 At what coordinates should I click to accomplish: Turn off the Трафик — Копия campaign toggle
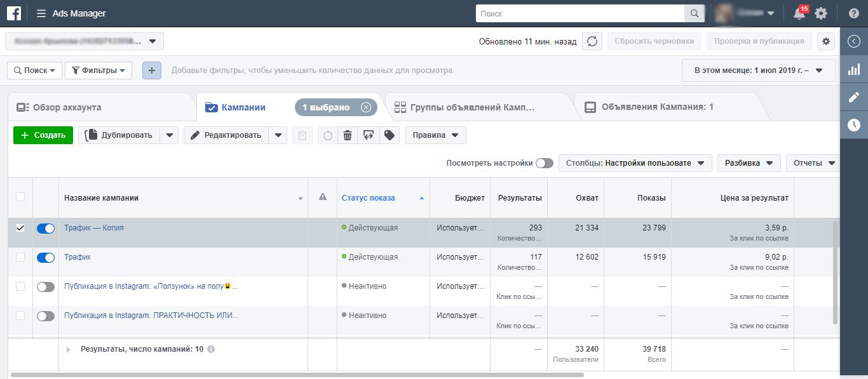[x=46, y=229]
